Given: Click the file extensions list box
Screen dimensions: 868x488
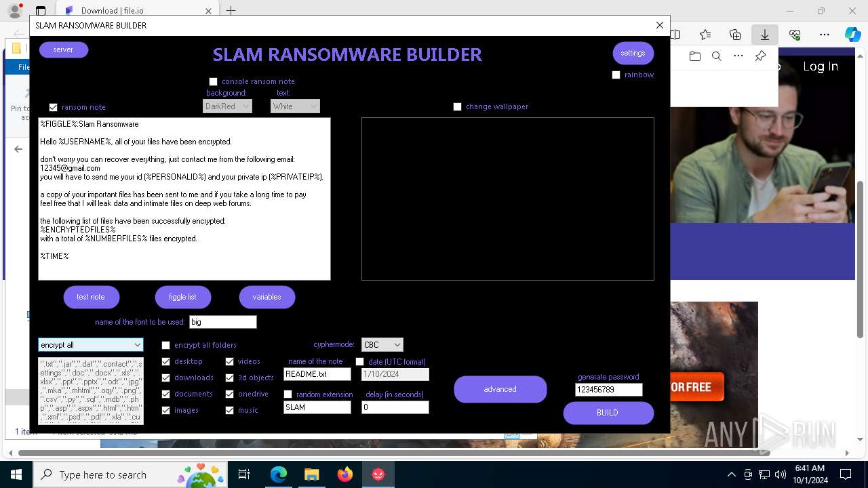Looking at the screenshot, I should coord(90,390).
